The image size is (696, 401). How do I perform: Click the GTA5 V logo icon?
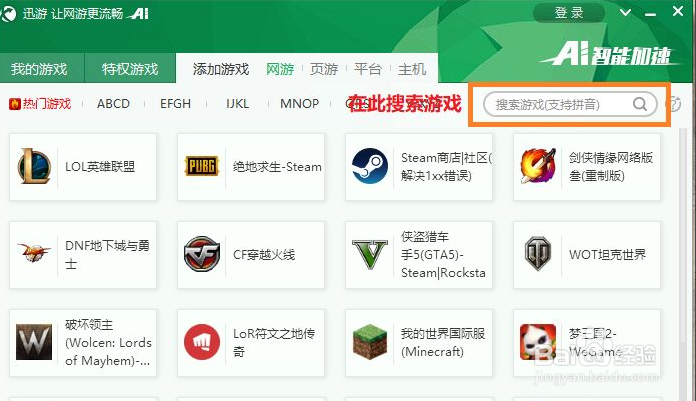pyautogui.click(x=370, y=254)
